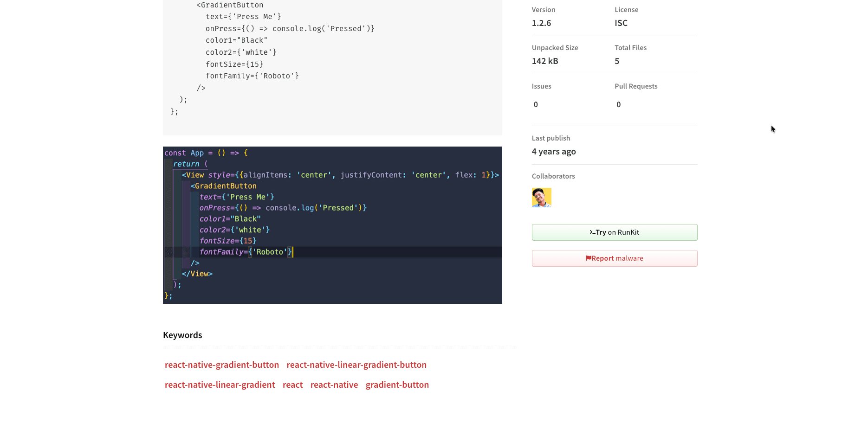
Task: Open the react keyword link
Action: [292, 384]
